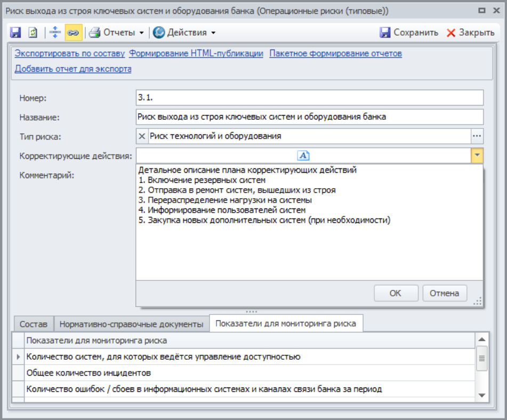
Task: Click the printer icon next to Отчеты
Action: tap(95, 33)
